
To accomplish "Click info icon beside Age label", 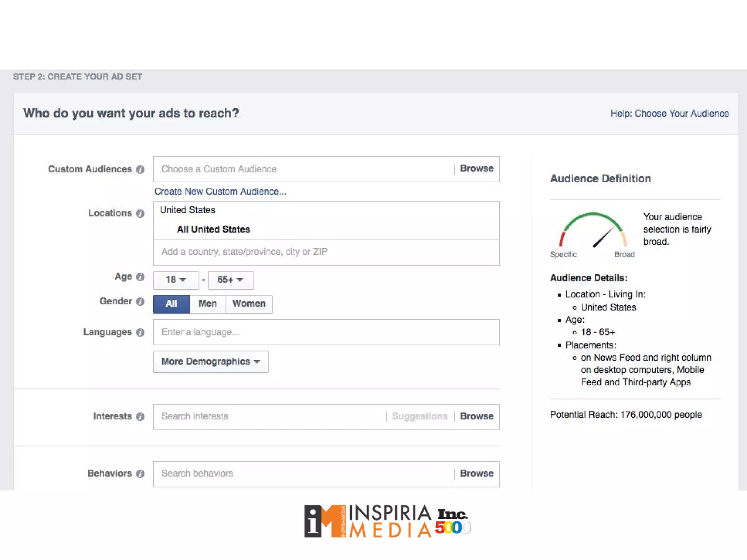I will point(140,277).
